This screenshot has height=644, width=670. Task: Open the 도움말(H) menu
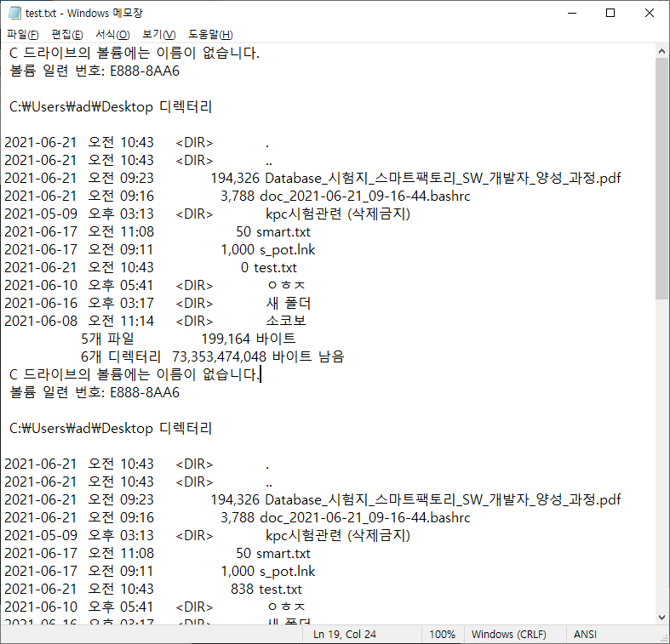210,35
